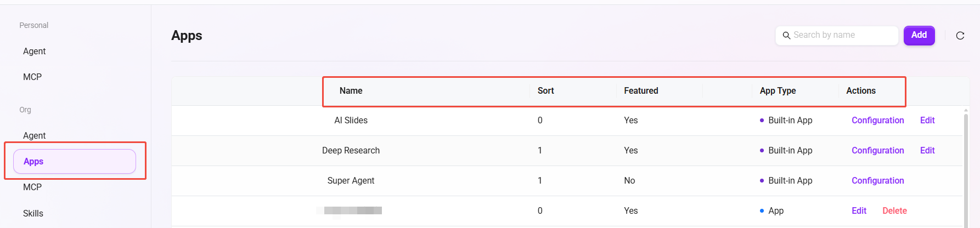The image size is (980, 228).
Task: Open Configuration for Deep Research
Action: [877, 150]
